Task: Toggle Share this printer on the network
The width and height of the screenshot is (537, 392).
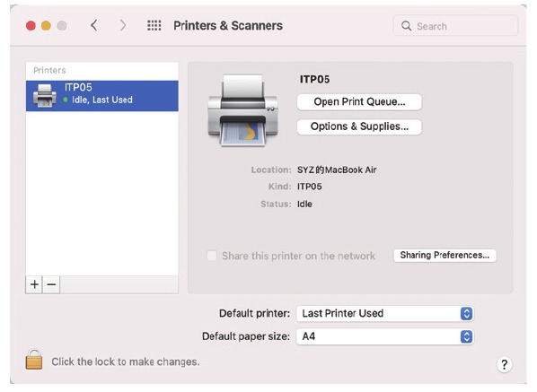Action: tap(212, 256)
